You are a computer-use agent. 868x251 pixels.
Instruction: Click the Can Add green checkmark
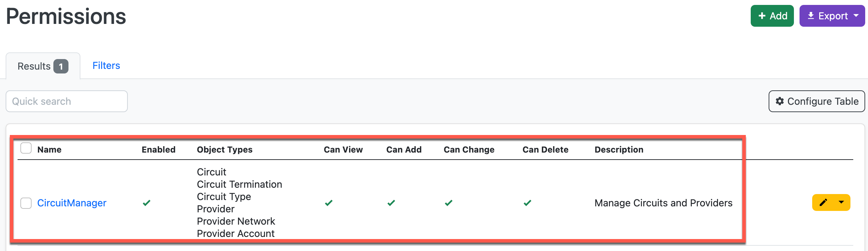391,203
